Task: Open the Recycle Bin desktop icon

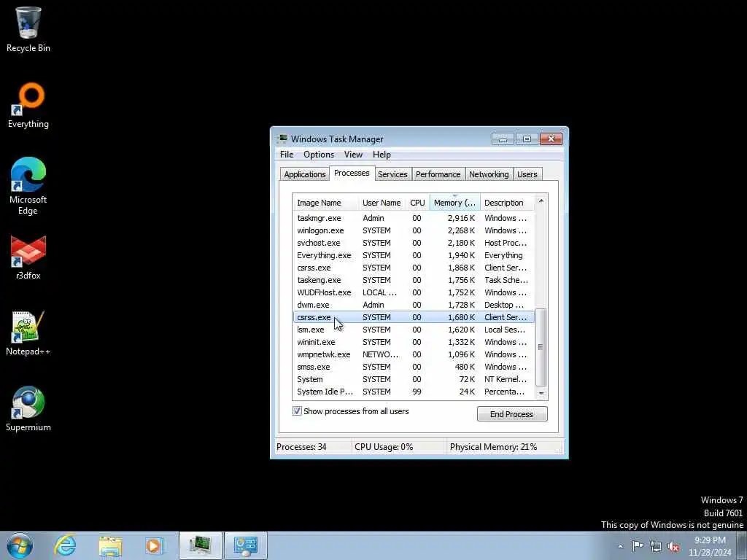Action: point(28,29)
